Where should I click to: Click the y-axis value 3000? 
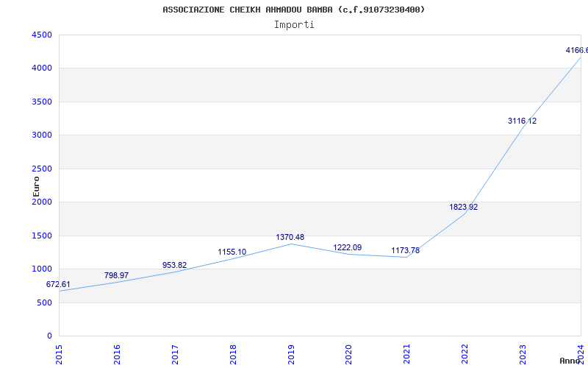click(x=42, y=135)
